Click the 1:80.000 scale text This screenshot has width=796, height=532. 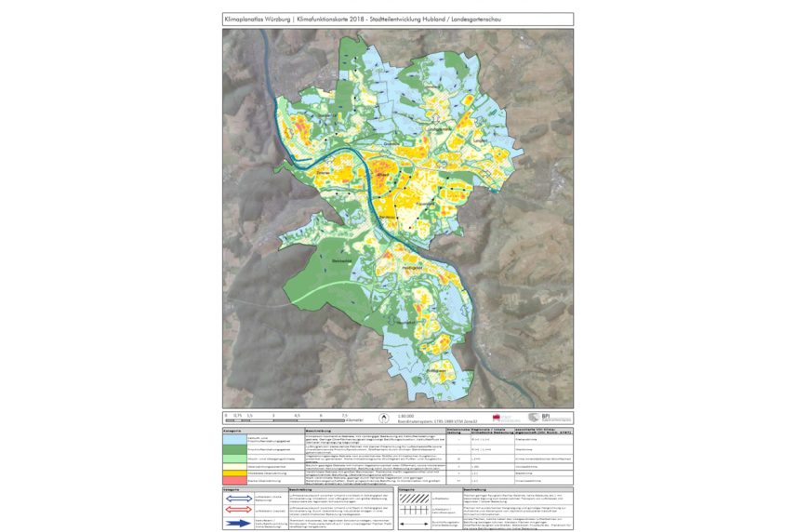[x=405, y=416]
